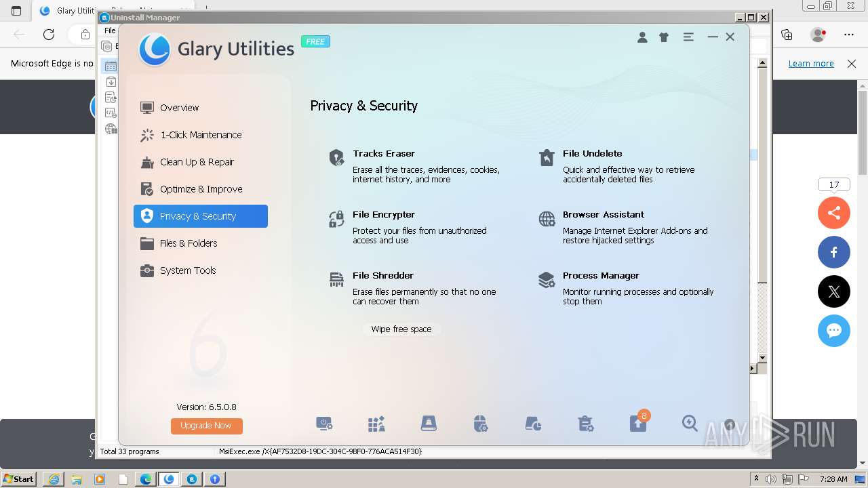
Task: Open Optimize & Improve category
Action: [201, 189]
